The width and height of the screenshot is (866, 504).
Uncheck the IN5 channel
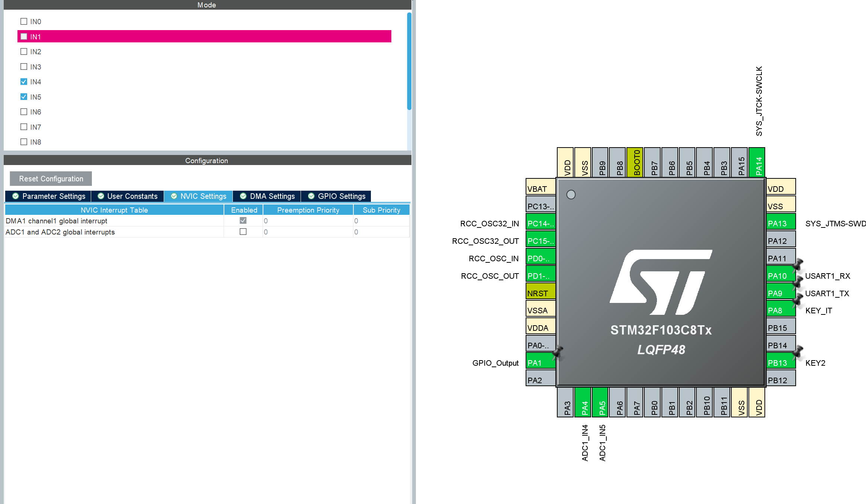click(x=24, y=97)
